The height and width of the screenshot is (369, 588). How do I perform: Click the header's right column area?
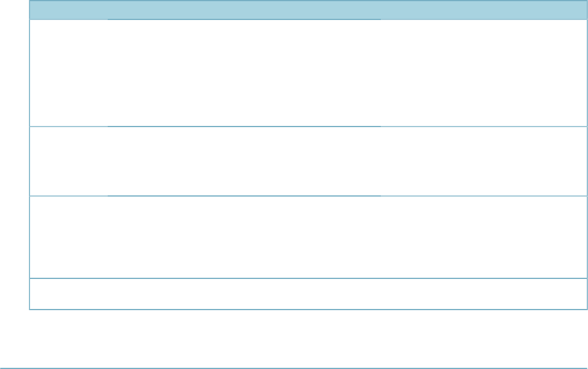484,10
